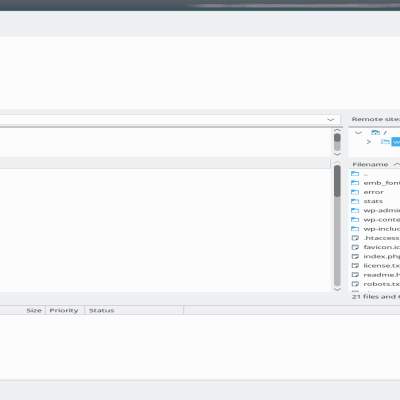Select the wp-content folder name
Image resolution: width=400 pixels, height=400 pixels.
tap(382, 220)
